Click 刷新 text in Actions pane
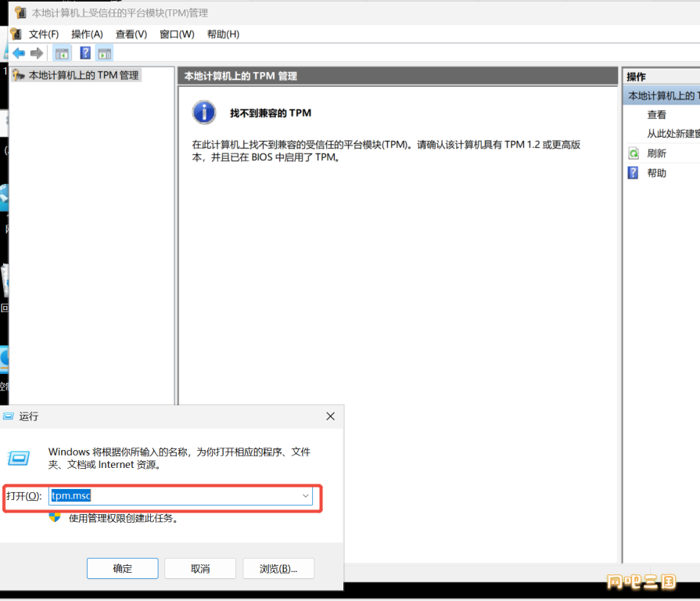The width and height of the screenshot is (700, 601). point(657,153)
